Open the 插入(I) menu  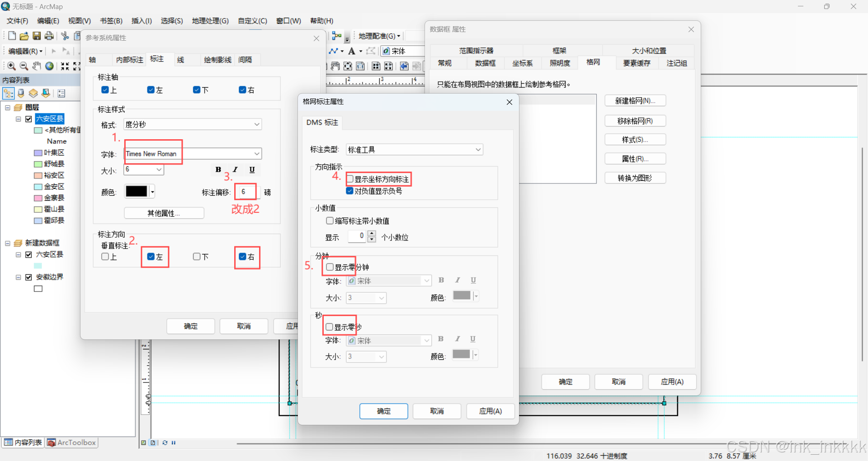pos(142,21)
